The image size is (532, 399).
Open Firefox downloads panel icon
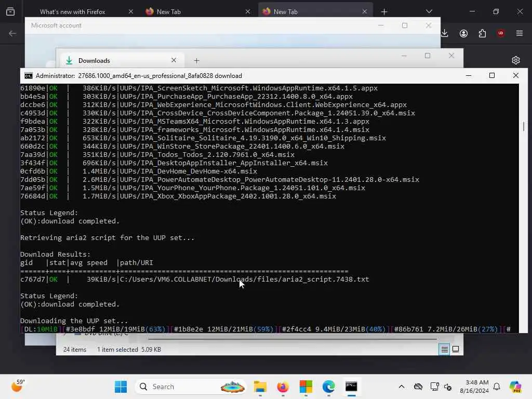(x=445, y=33)
